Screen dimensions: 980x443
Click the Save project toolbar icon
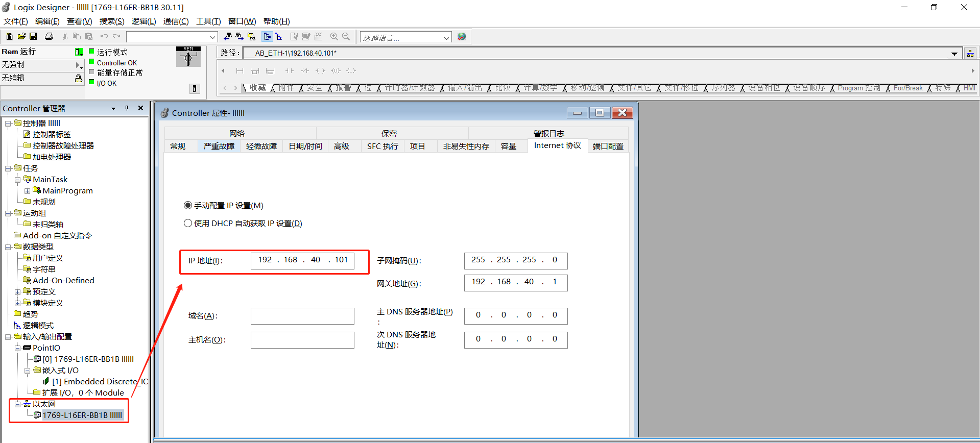tap(33, 37)
